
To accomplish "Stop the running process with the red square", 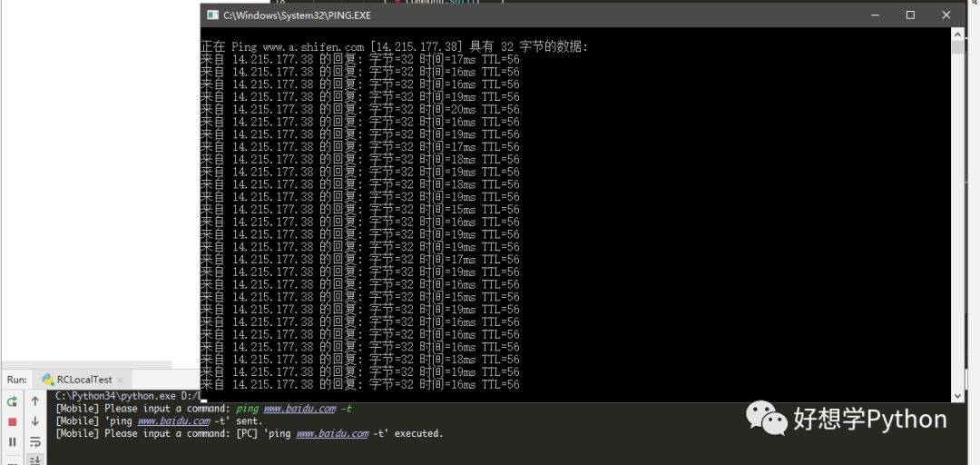I will click(12, 421).
